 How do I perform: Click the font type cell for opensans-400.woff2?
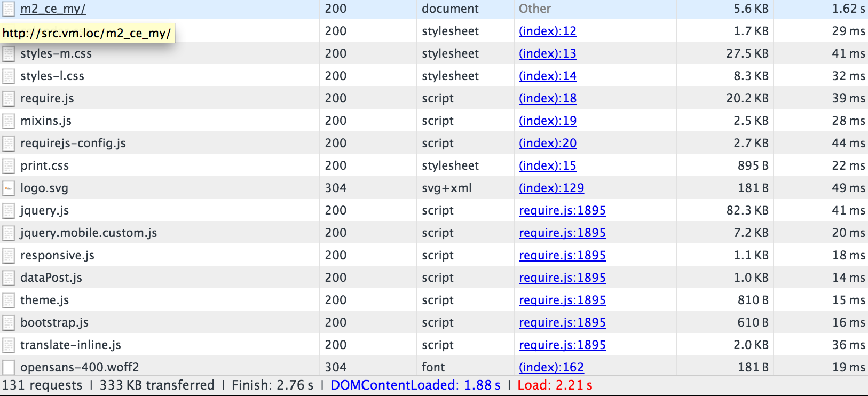pos(433,367)
